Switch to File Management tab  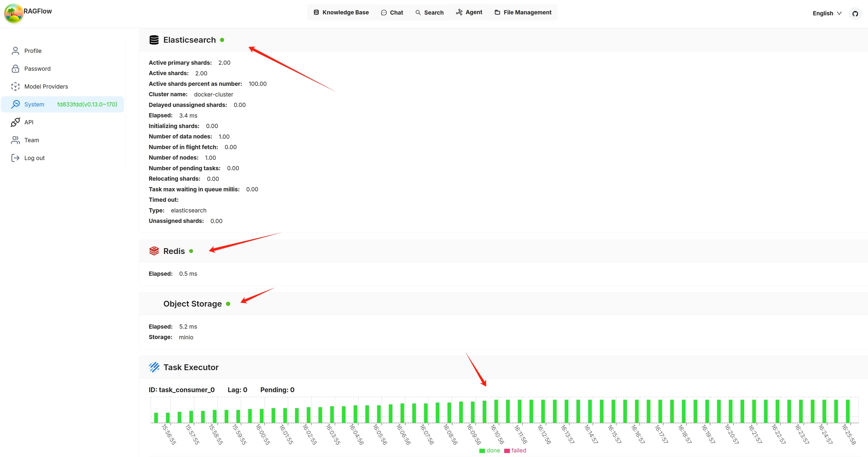523,12
